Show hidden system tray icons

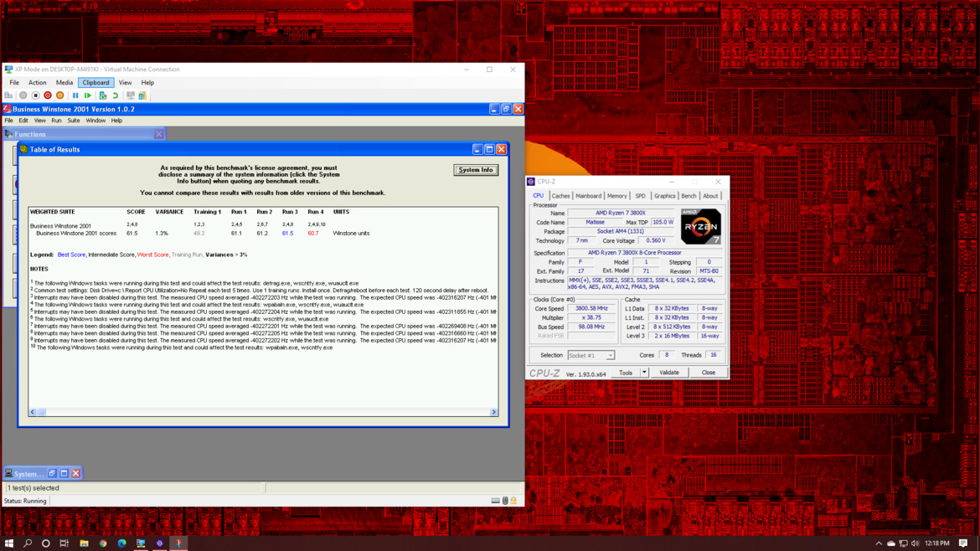click(x=879, y=543)
